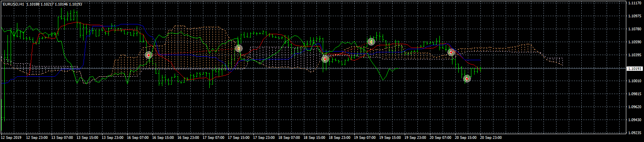Image resolution: width=644 pixels, height=142 pixels.
Task: Click the 20 Sep 15:00 time label
Action: (466, 138)
